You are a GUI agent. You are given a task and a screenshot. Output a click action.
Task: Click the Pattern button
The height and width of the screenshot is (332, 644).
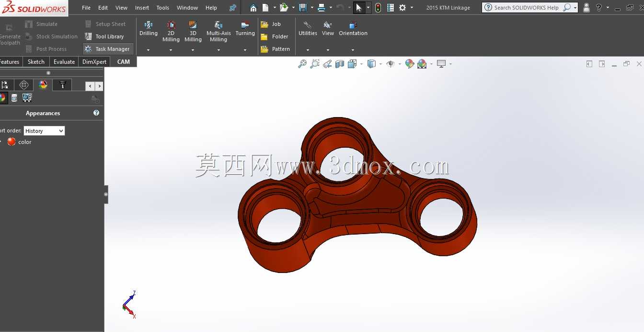275,49
